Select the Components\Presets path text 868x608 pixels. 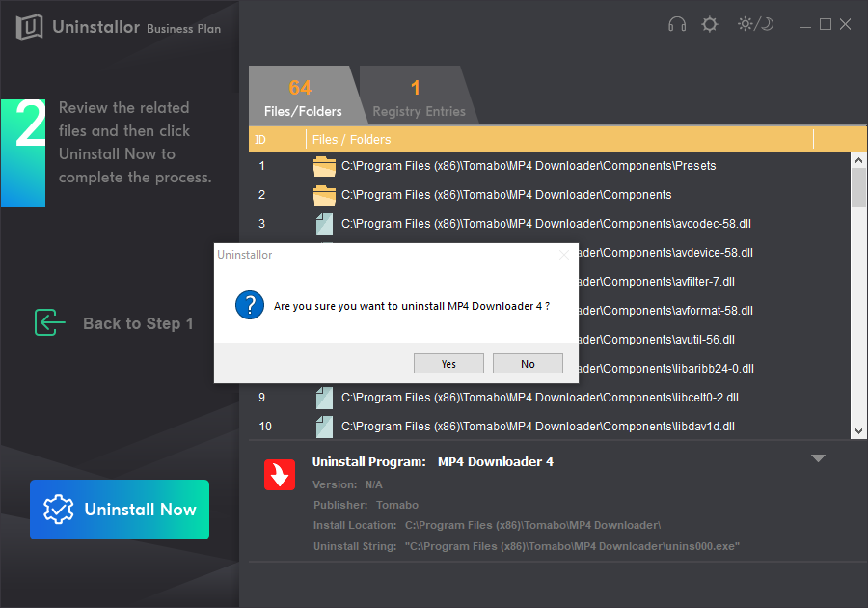tap(529, 166)
